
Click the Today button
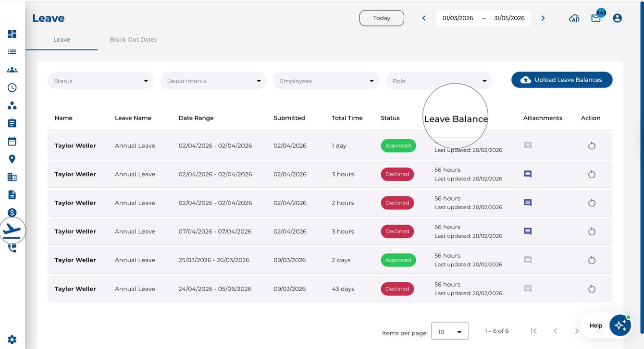[x=382, y=18]
